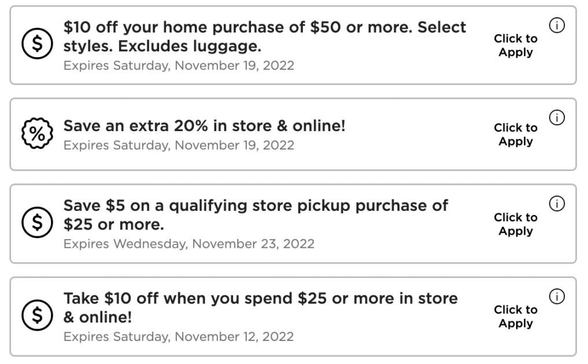This screenshot has width=588, height=364.
Task: Select "Take $10 off when you spend $25" title
Action: point(260,307)
